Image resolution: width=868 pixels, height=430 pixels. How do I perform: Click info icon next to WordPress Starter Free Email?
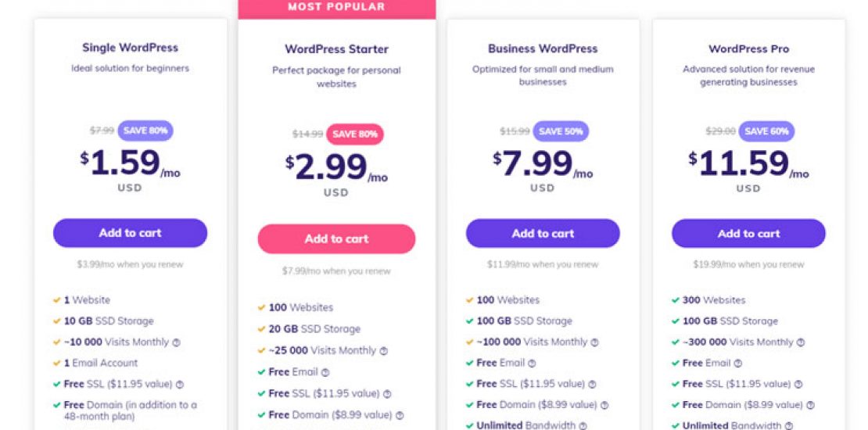click(x=325, y=373)
